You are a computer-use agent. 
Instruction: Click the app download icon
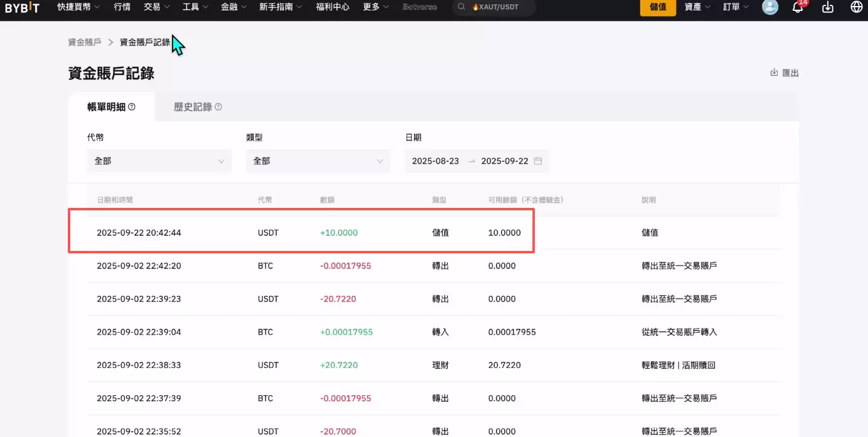tap(827, 7)
